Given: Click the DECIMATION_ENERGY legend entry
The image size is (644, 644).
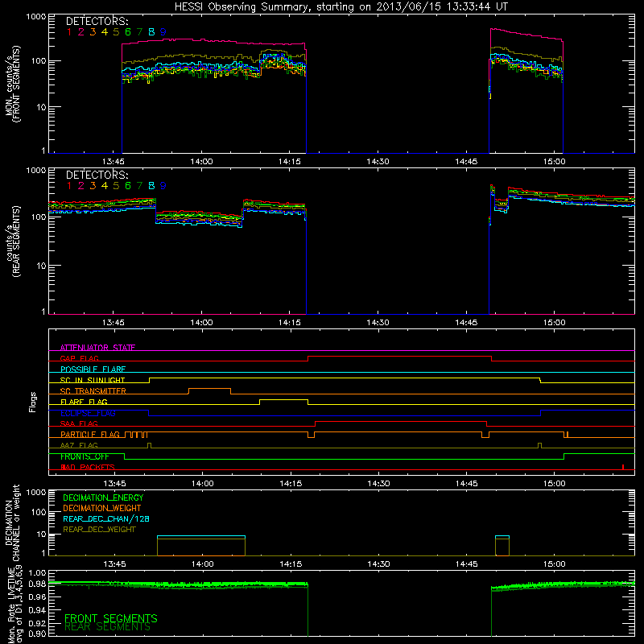Looking at the screenshot, I should [x=103, y=497].
